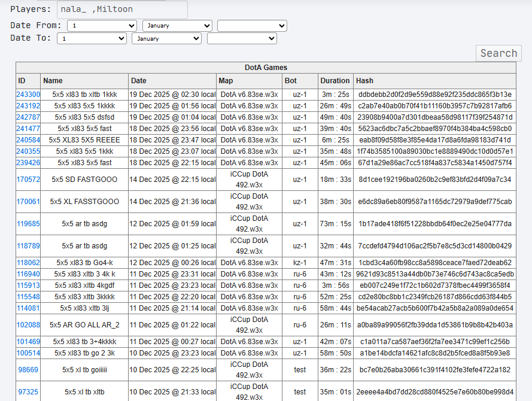The width and height of the screenshot is (532, 401).
Task: Click 'DotA v6.83se.w3x' map in row 243192
Action: (x=249, y=106)
